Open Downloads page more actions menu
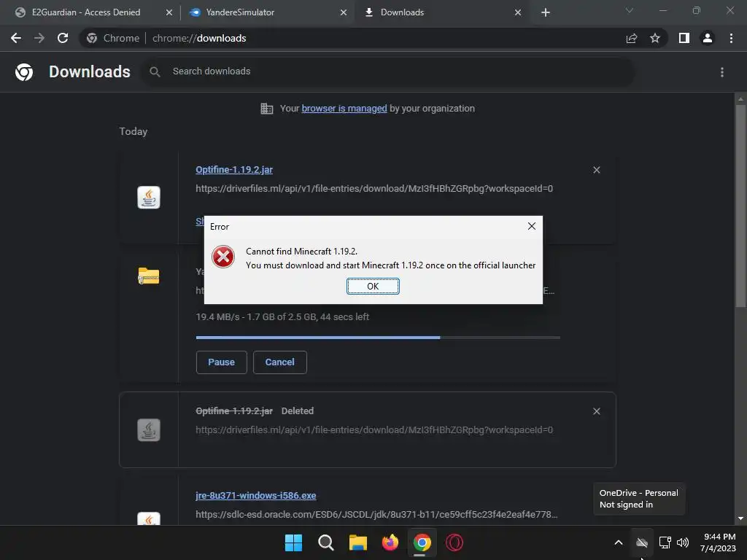The image size is (747, 560). (x=722, y=72)
